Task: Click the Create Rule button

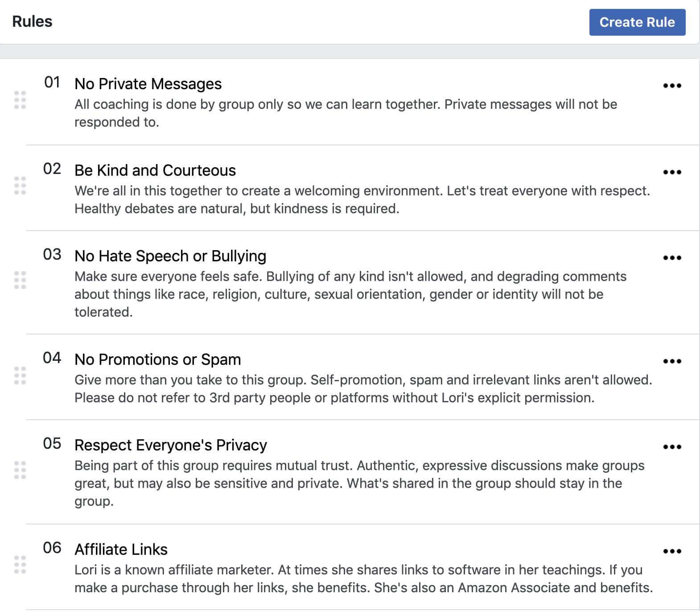Action: click(x=637, y=22)
